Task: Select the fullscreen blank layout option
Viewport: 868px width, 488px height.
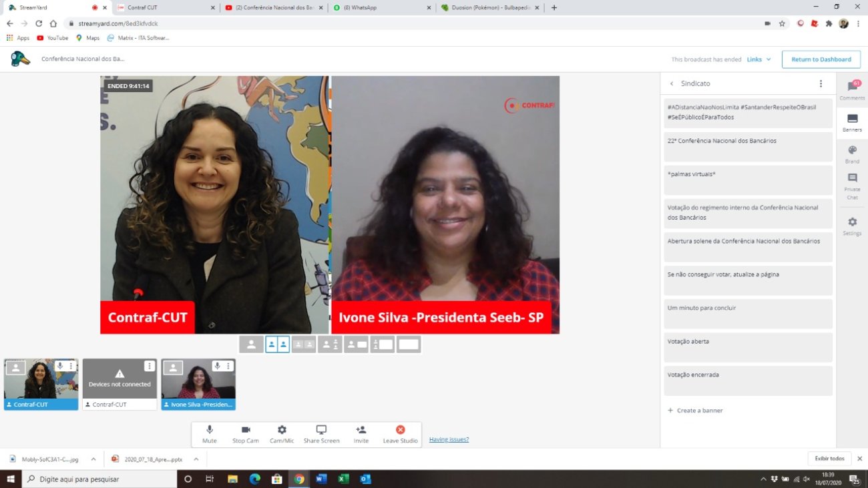Action: click(x=409, y=344)
